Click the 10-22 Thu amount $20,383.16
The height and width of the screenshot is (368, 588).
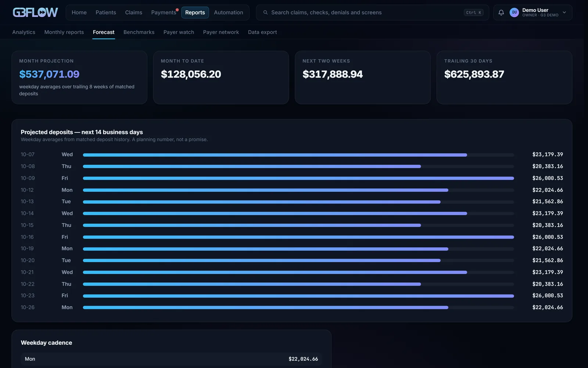point(548,284)
